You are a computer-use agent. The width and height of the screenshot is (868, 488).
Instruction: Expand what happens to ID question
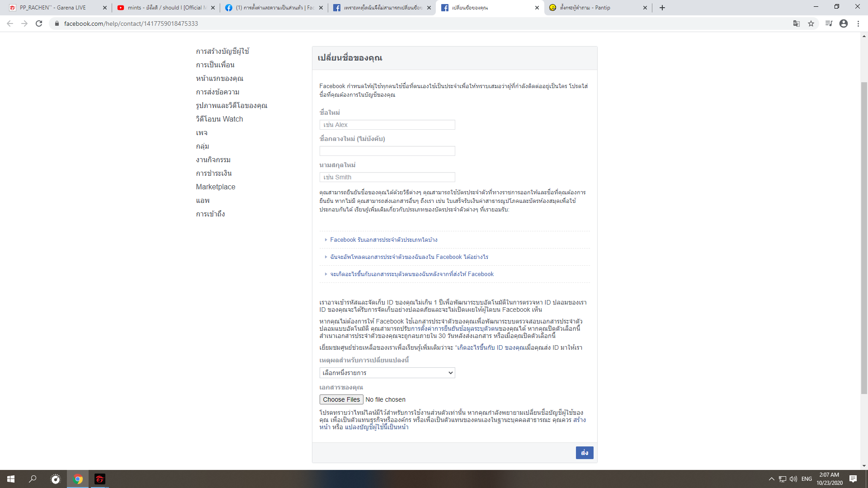(x=411, y=274)
